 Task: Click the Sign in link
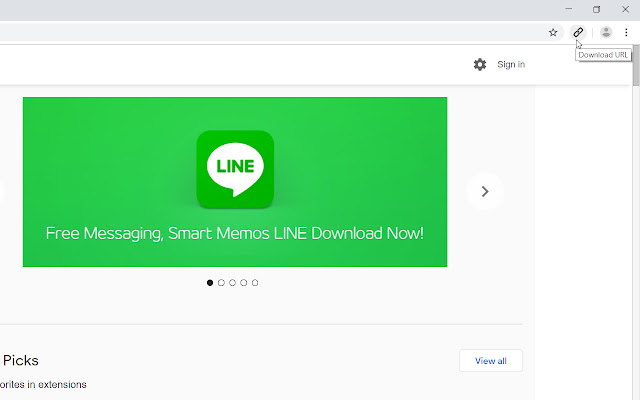511,64
